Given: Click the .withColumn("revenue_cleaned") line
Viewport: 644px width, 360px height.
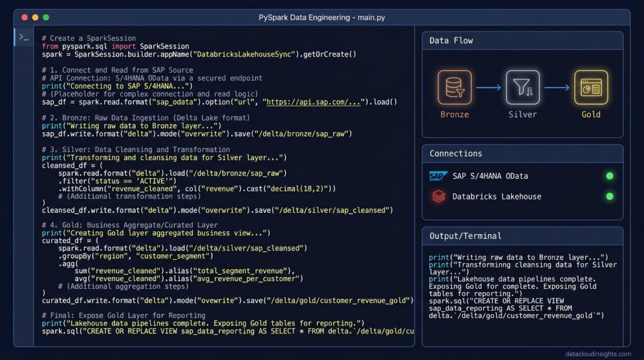Looking at the screenshot, I should [x=197, y=189].
